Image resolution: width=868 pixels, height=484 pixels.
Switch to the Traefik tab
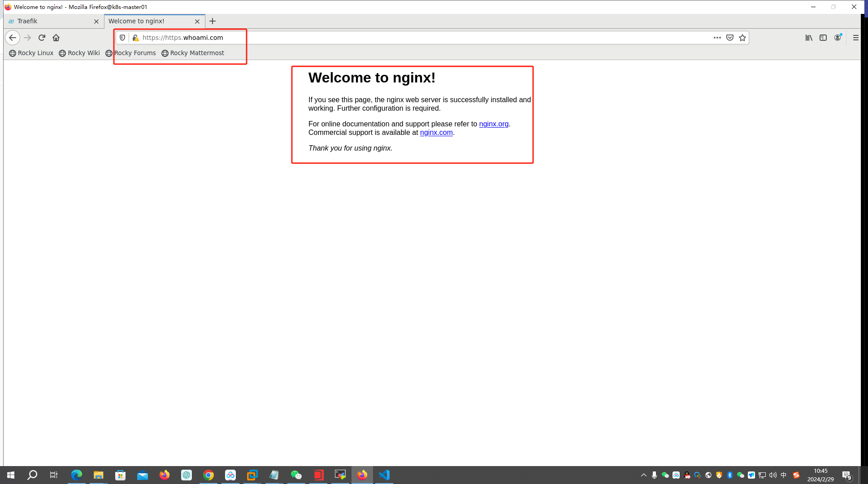click(x=54, y=21)
